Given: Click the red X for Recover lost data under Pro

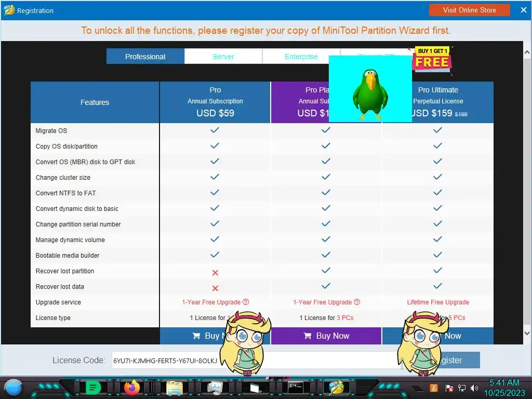Looking at the screenshot, I should 215,288.
